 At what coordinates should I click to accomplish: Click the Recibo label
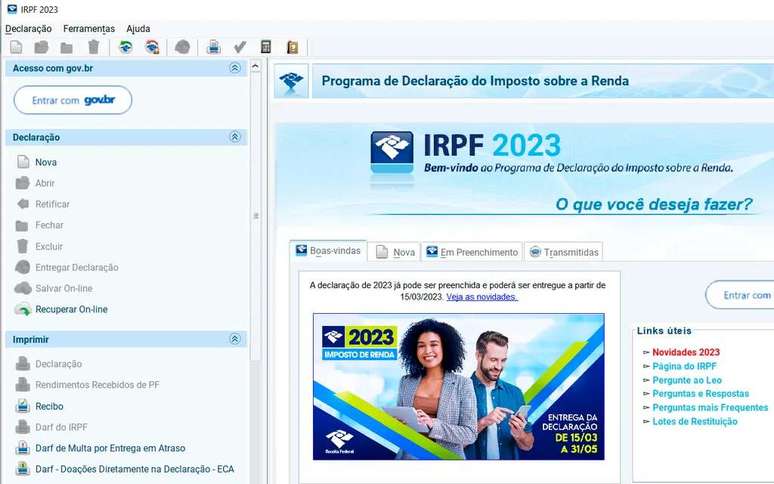click(49, 406)
